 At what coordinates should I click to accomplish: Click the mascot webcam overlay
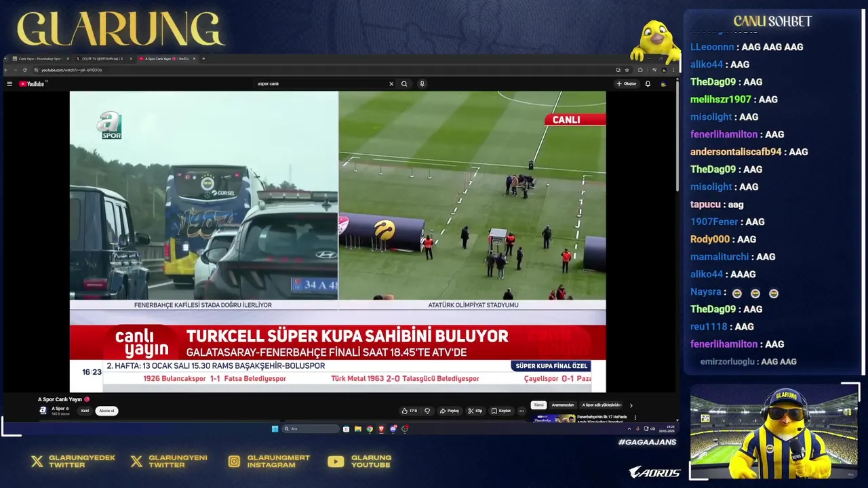(774, 432)
